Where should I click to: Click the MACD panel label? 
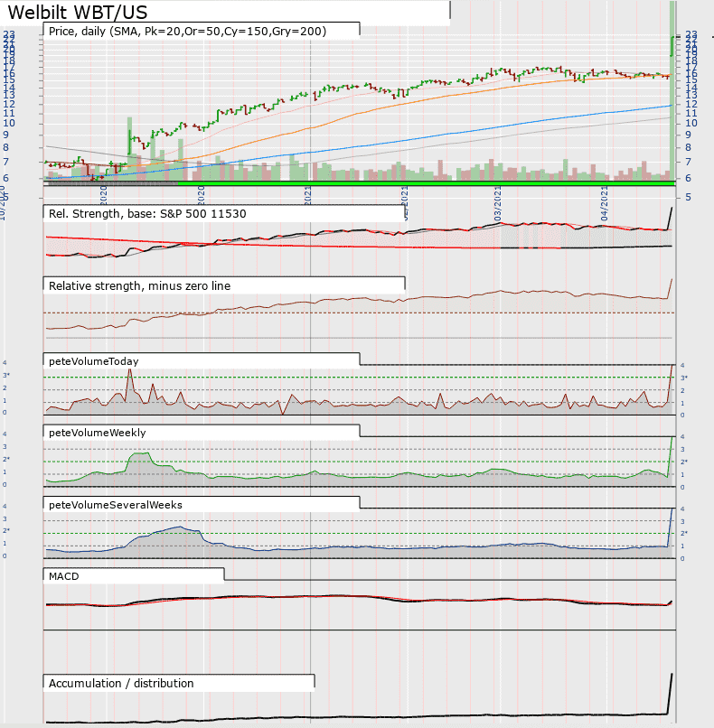[x=63, y=576]
